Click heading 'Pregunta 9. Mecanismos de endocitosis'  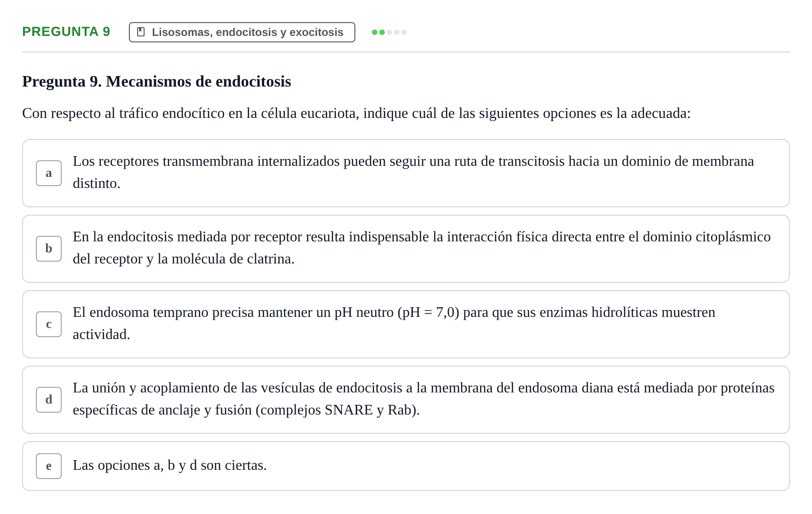[157, 82]
